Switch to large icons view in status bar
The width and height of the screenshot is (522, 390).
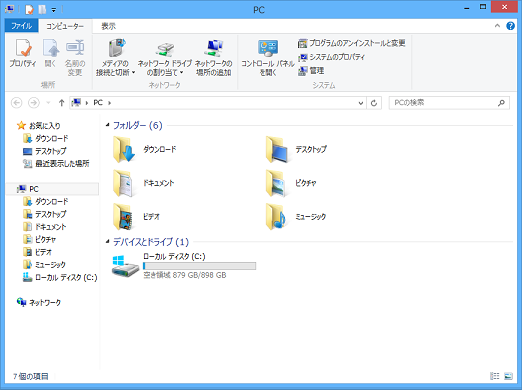(508, 376)
